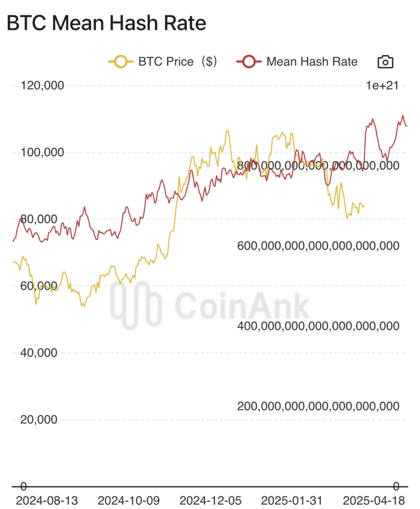Image resolution: width=420 pixels, height=509 pixels.
Task: Click the 100,000 price axis label
Action: pyautogui.click(x=42, y=152)
